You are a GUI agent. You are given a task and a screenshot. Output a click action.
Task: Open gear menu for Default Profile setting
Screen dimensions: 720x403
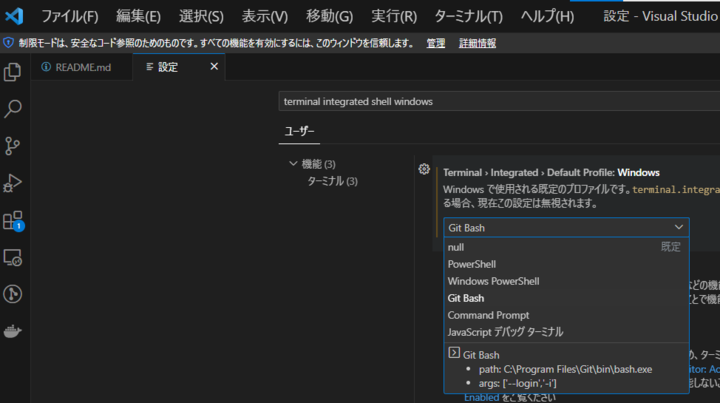424,169
